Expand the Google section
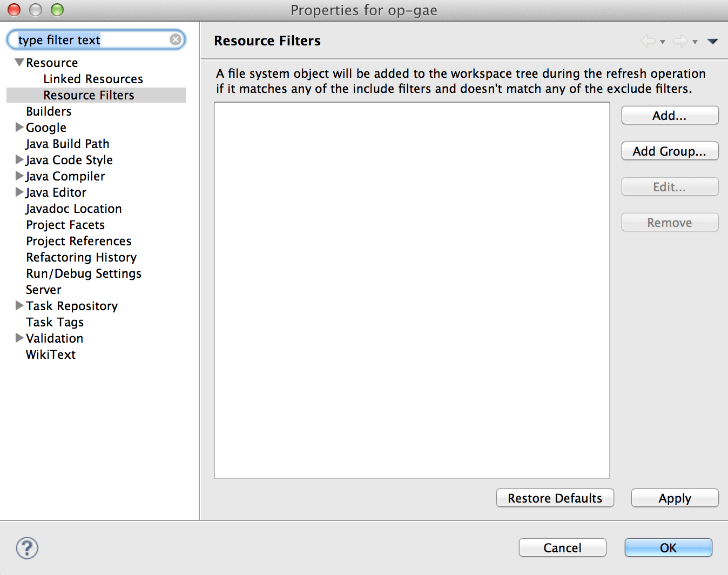This screenshot has width=728, height=575. pyautogui.click(x=18, y=128)
